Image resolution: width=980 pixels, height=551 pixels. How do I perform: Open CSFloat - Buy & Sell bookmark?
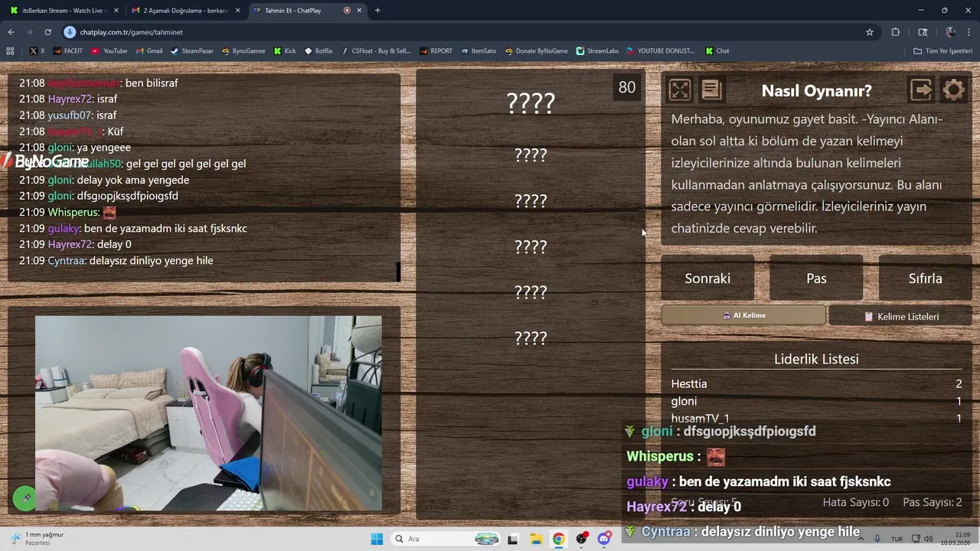pyautogui.click(x=377, y=51)
